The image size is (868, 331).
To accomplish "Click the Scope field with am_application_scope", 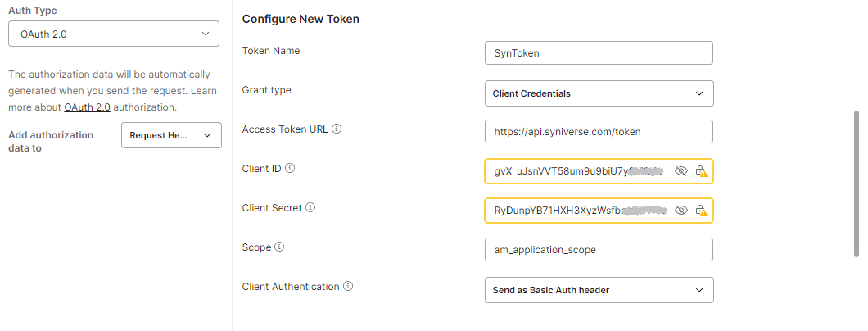I will [x=599, y=249].
